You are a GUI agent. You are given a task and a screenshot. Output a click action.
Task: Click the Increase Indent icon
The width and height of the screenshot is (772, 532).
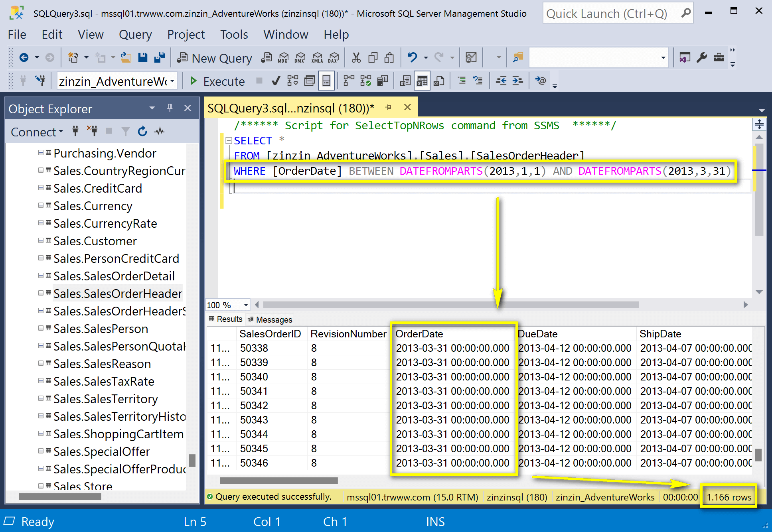(x=517, y=81)
